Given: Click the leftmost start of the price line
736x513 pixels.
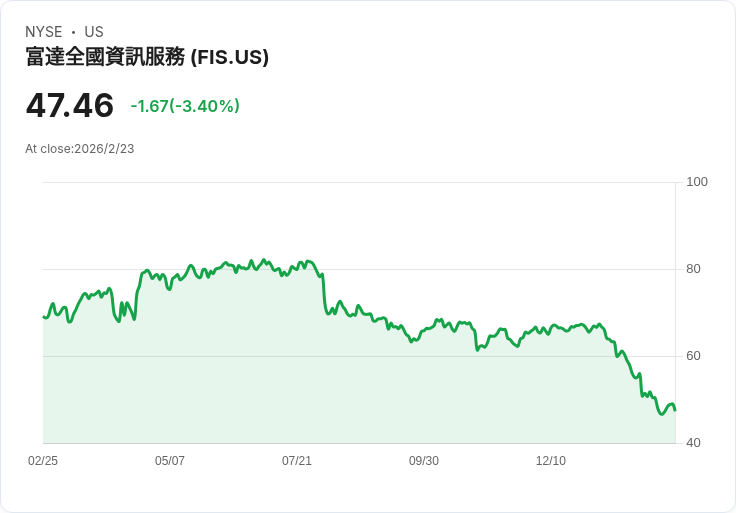Looking at the screenshot, I should pyautogui.click(x=44, y=317).
